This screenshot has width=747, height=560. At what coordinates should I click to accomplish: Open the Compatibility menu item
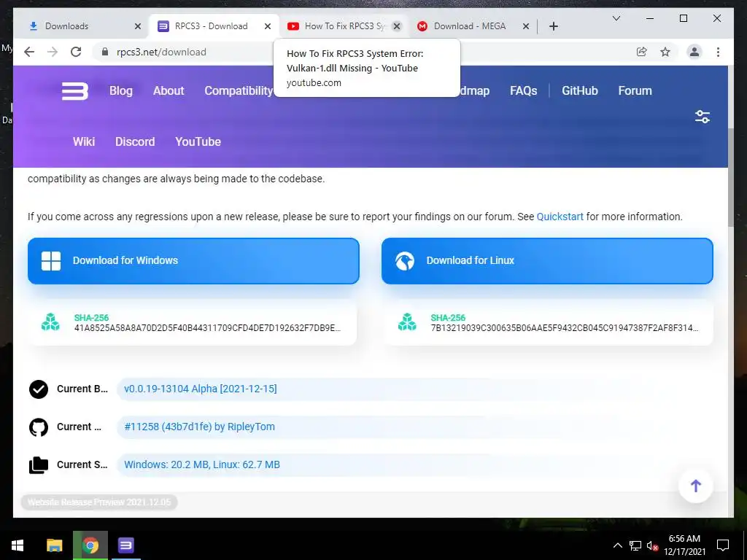click(239, 90)
